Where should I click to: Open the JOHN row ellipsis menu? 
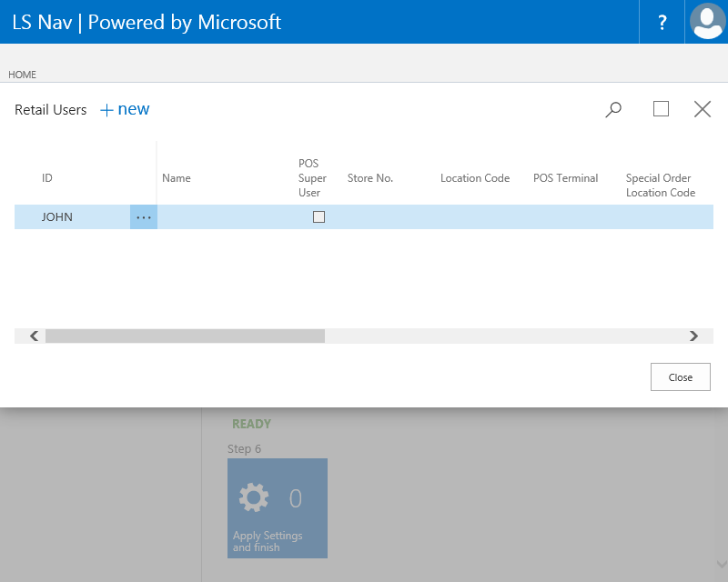144,217
